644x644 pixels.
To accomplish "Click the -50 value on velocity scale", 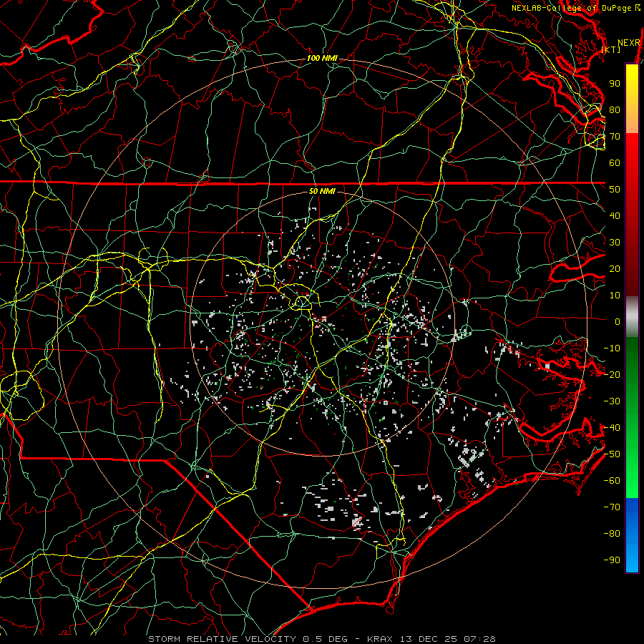I will click(612, 454).
